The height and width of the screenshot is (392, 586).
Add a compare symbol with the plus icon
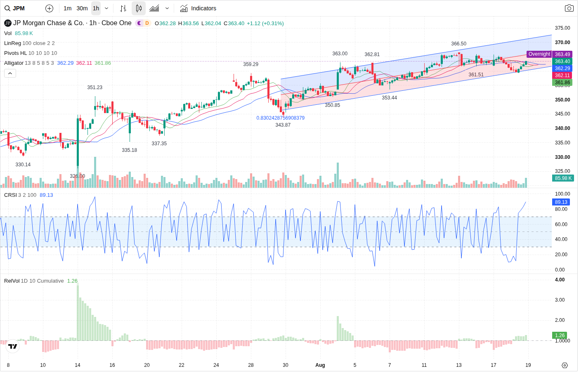tap(49, 8)
